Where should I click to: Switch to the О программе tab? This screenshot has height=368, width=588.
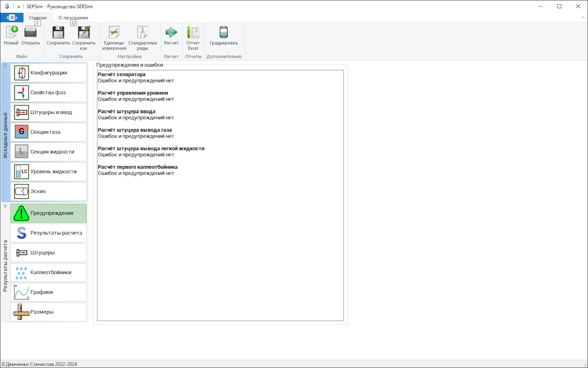(x=73, y=18)
